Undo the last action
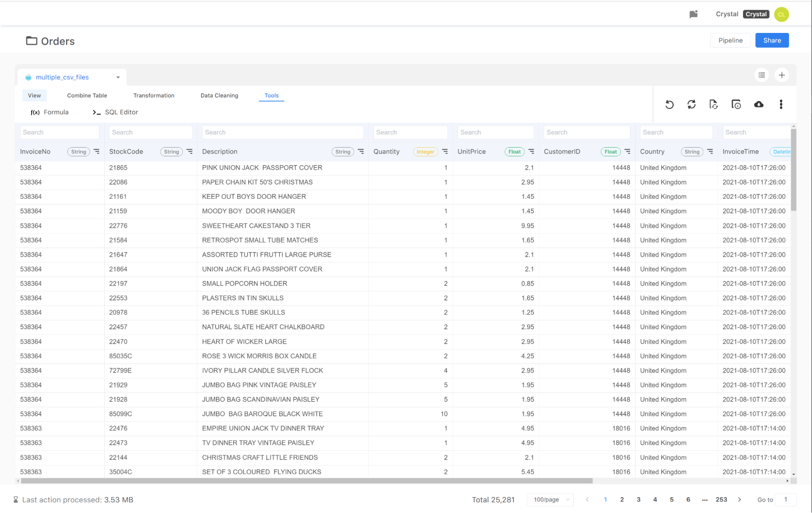 pos(669,104)
